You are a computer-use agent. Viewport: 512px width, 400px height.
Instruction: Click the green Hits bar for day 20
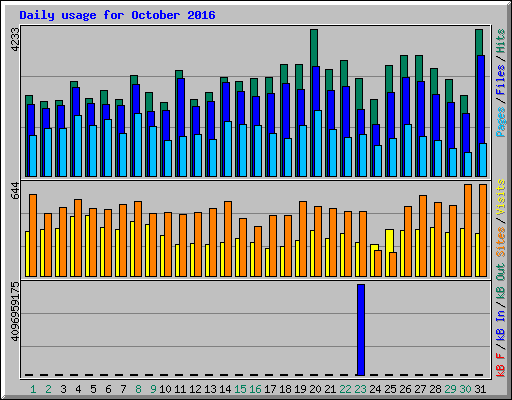pyautogui.click(x=314, y=48)
